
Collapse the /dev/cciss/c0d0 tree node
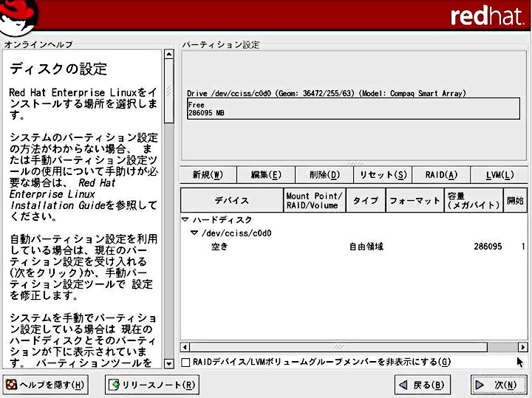pos(194,233)
